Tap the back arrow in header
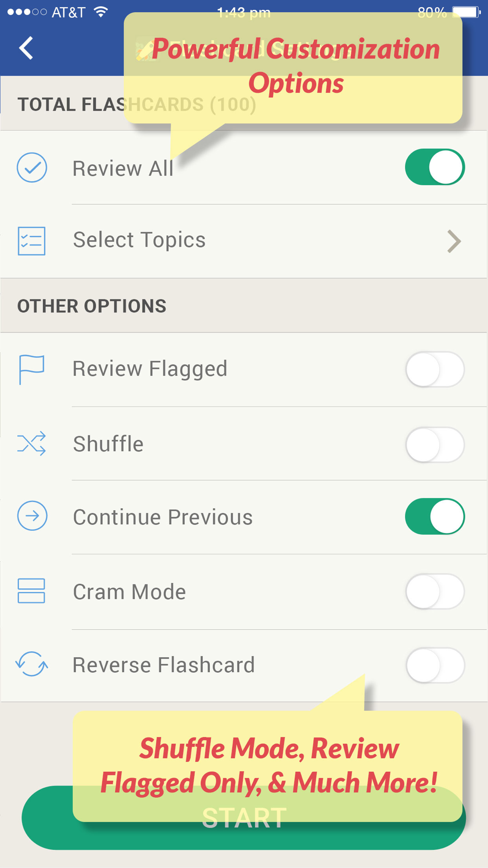 pyautogui.click(x=26, y=48)
